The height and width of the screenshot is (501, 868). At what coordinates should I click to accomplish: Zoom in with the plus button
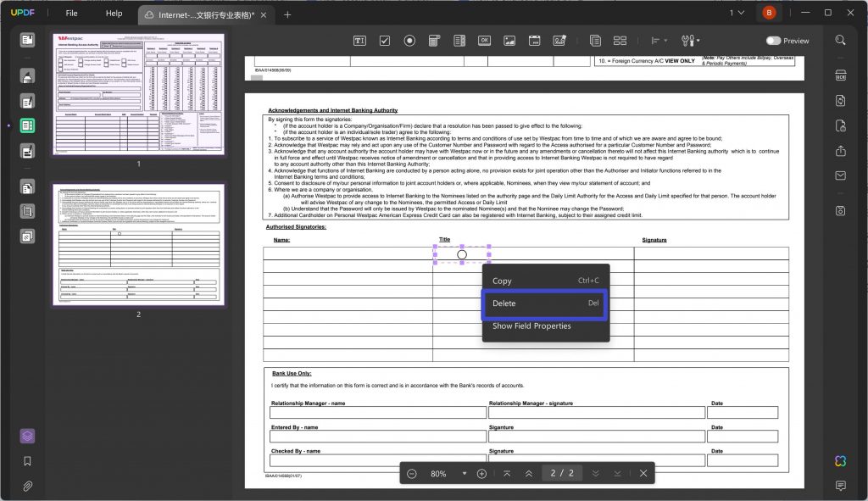pyautogui.click(x=481, y=473)
